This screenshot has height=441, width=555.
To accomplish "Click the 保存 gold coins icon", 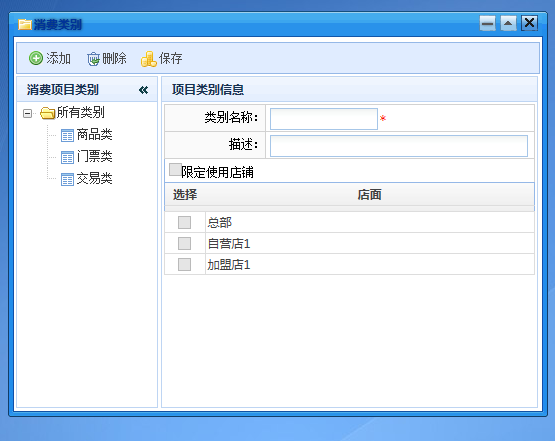I will pos(148,59).
